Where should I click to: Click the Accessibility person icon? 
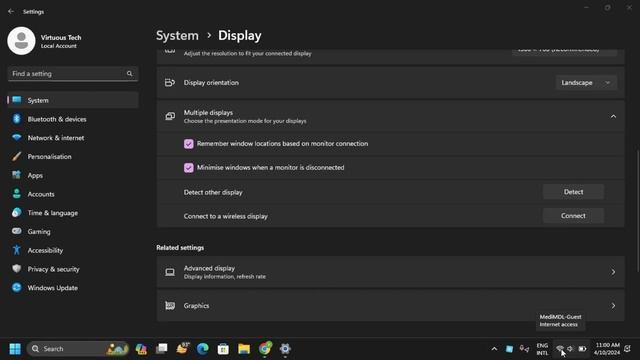pos(16,250)
